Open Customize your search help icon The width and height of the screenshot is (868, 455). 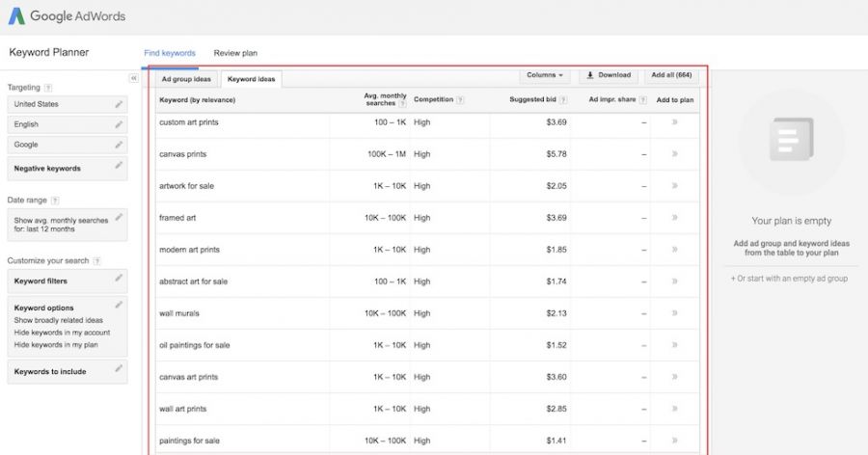96,260
